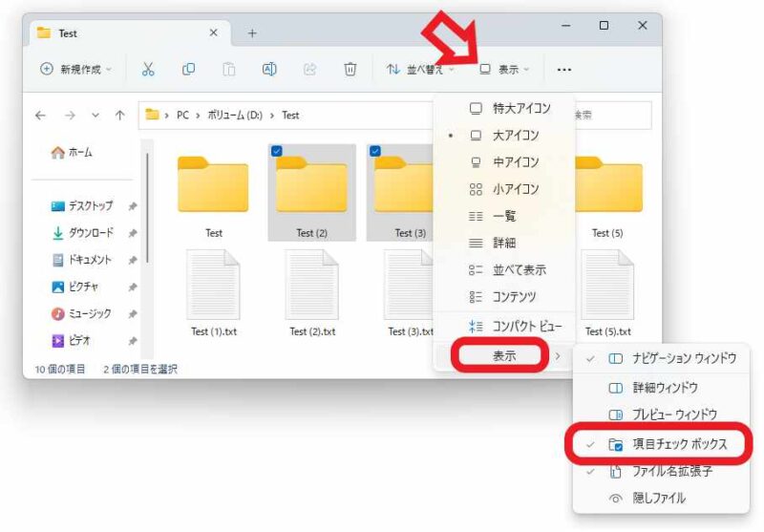Click Volume (D:) in the address path

pos(235,116)
